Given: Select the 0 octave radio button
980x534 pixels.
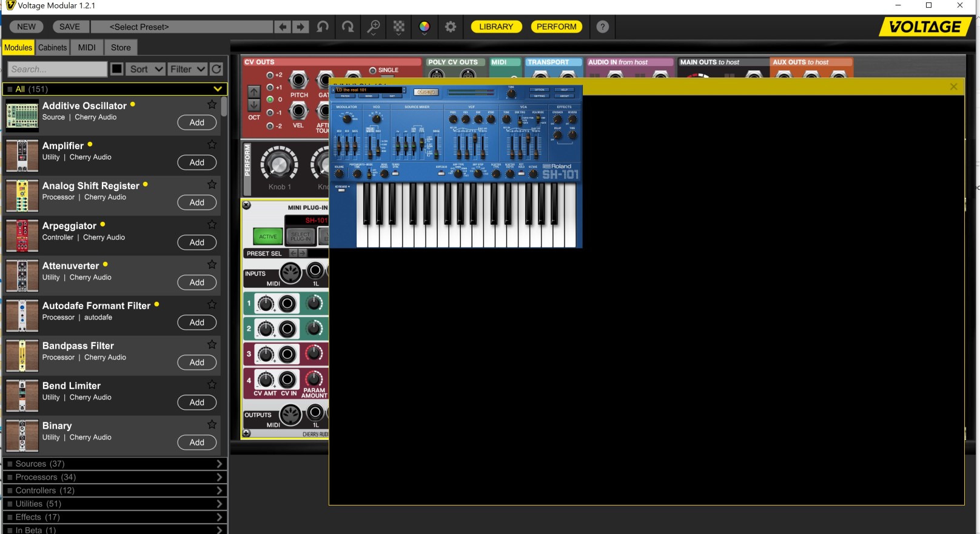Looking at the screenshot, I should point(270,99).
